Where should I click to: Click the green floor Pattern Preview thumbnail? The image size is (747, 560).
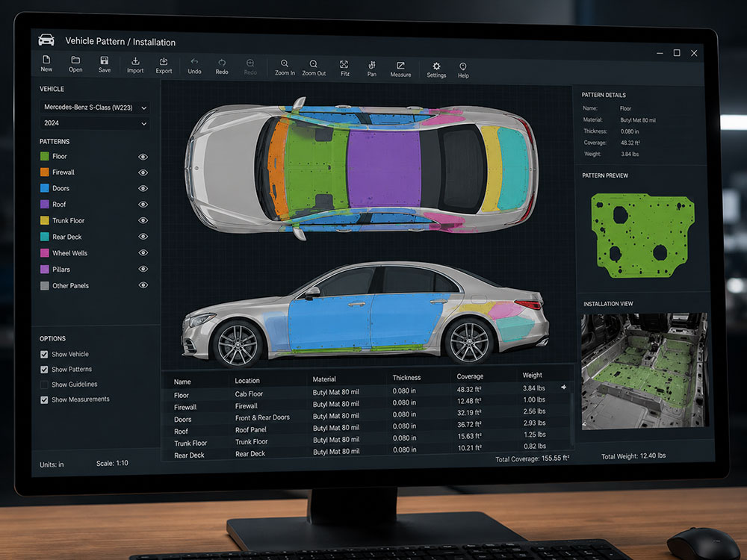click(x=642, y=235)
